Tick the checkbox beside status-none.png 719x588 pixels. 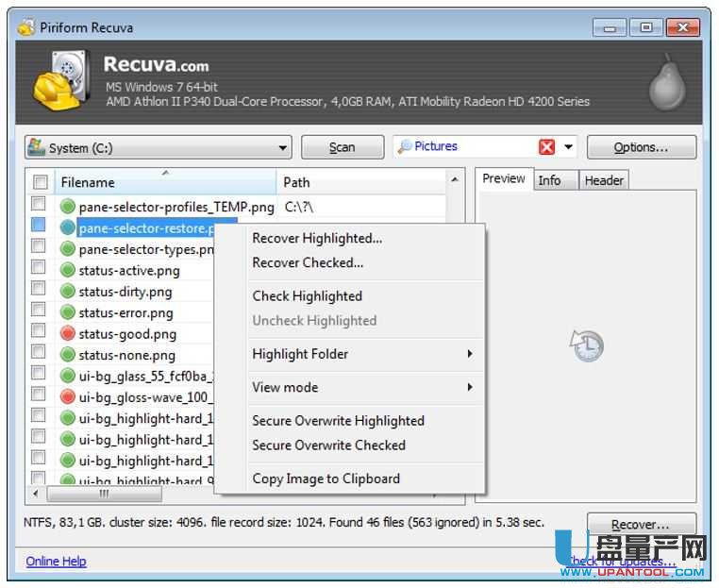(39, 352)
